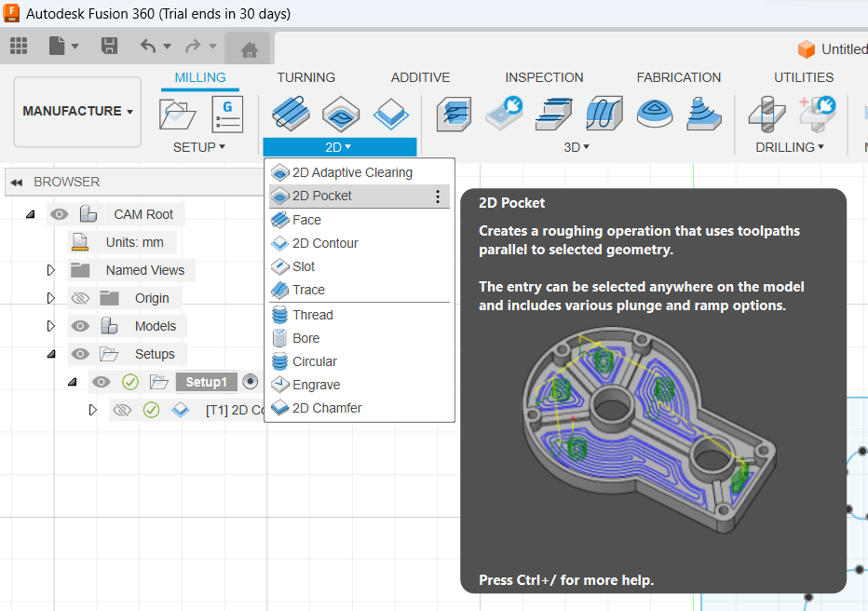Click the Units mm document icon
Screen dimensions: 868x611
(x=80, y=242)
